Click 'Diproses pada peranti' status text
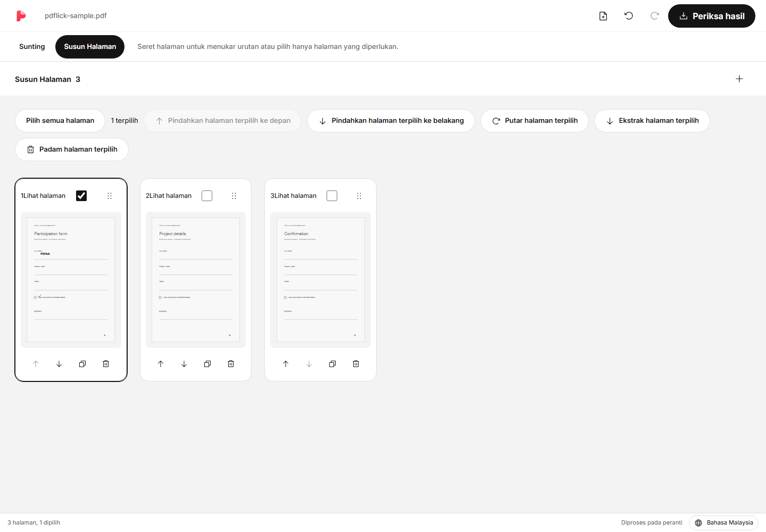Screen dimensions: 766x532 pos(652,523)
